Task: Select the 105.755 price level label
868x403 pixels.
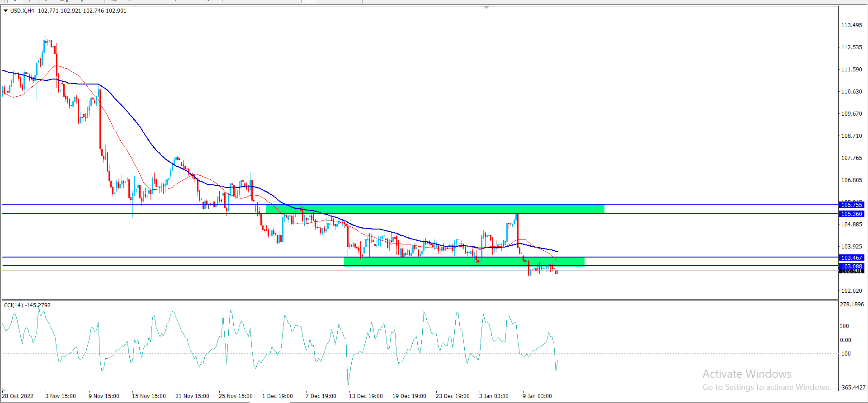Action: [851, 205]
